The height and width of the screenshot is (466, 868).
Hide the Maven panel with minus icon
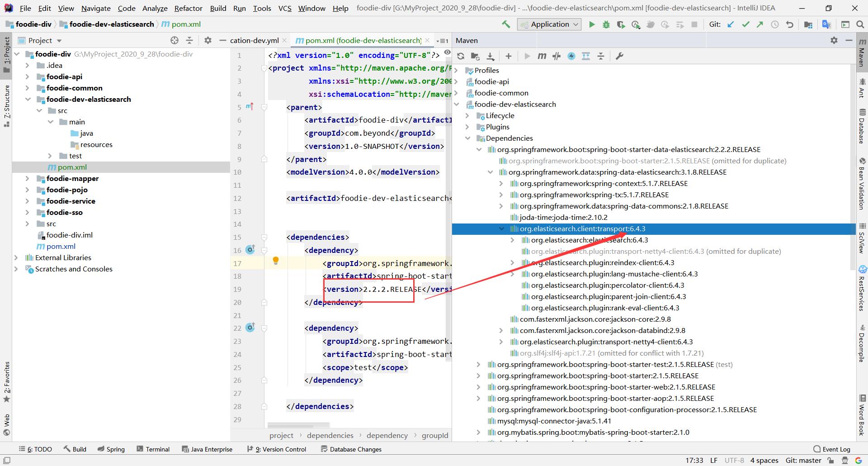[x=849, y=40]
